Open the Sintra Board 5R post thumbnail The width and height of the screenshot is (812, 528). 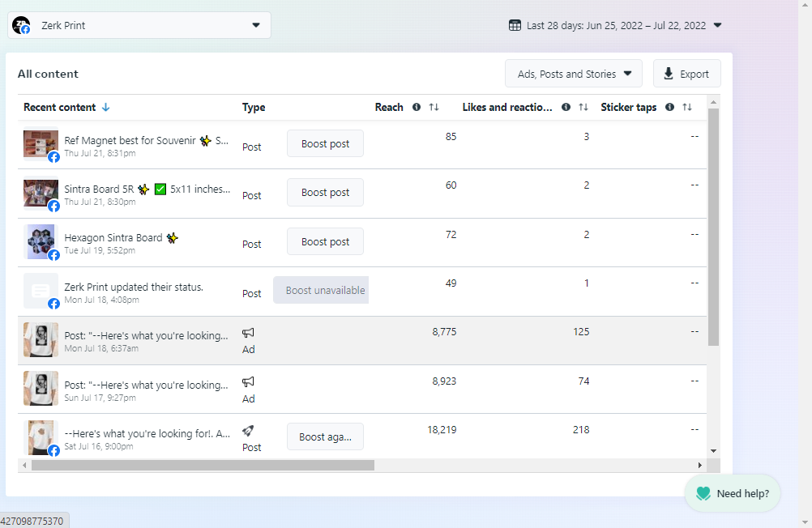tap(41, 193)
